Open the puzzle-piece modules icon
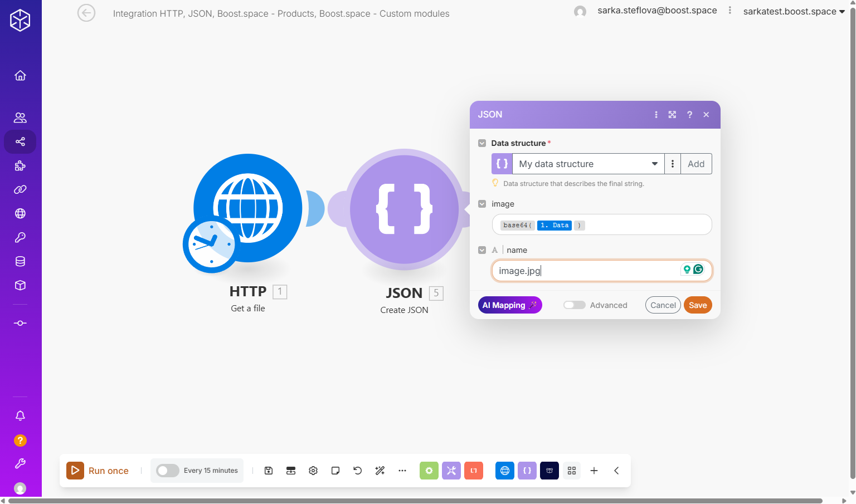 [20, 165]
